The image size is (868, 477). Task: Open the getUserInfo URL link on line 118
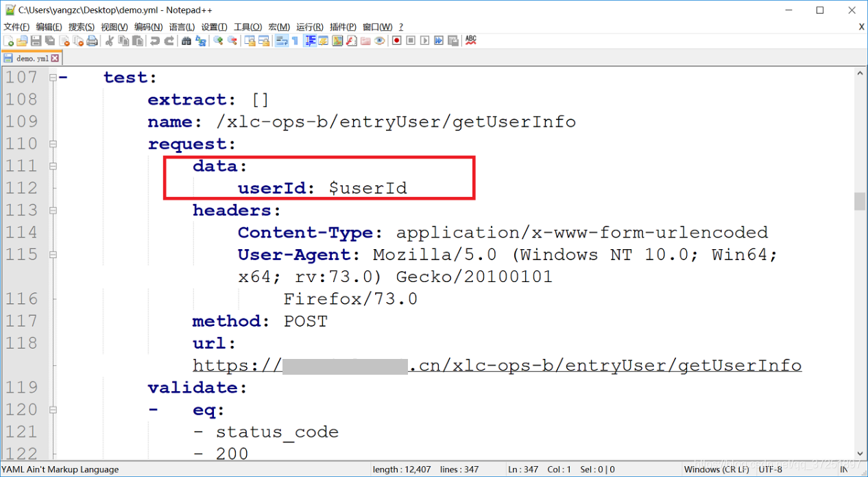click(x=497, y=365)
